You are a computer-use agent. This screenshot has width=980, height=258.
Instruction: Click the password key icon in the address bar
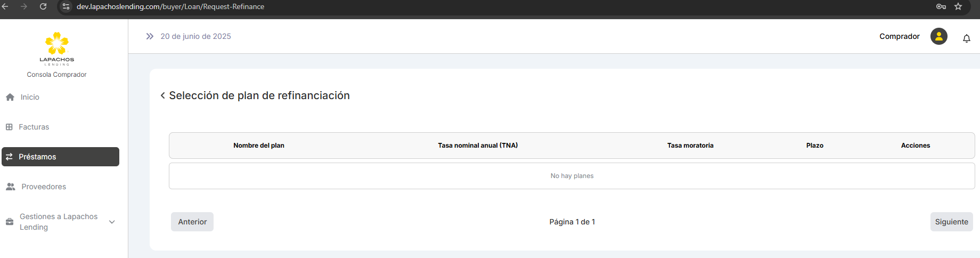[x=941, y=6]
